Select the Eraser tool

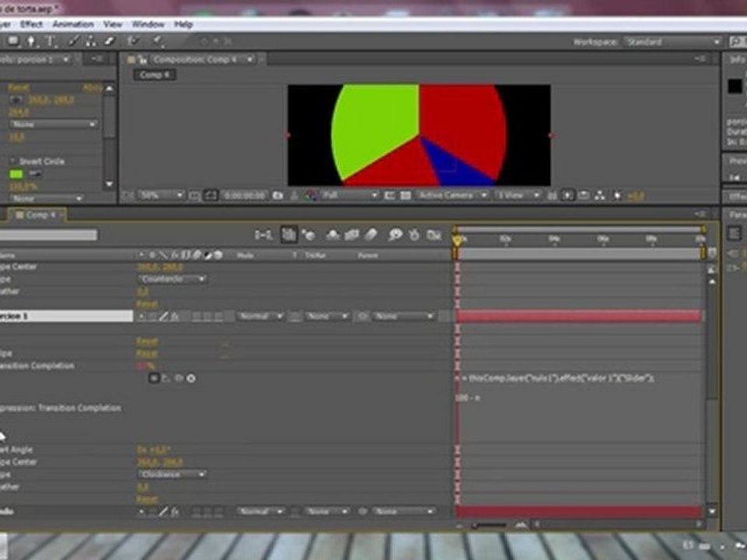(x=109, y=41)
